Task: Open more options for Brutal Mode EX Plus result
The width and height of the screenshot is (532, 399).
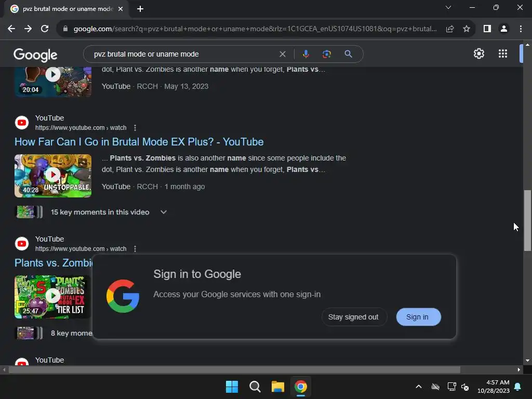Action: tap(135, 128)
